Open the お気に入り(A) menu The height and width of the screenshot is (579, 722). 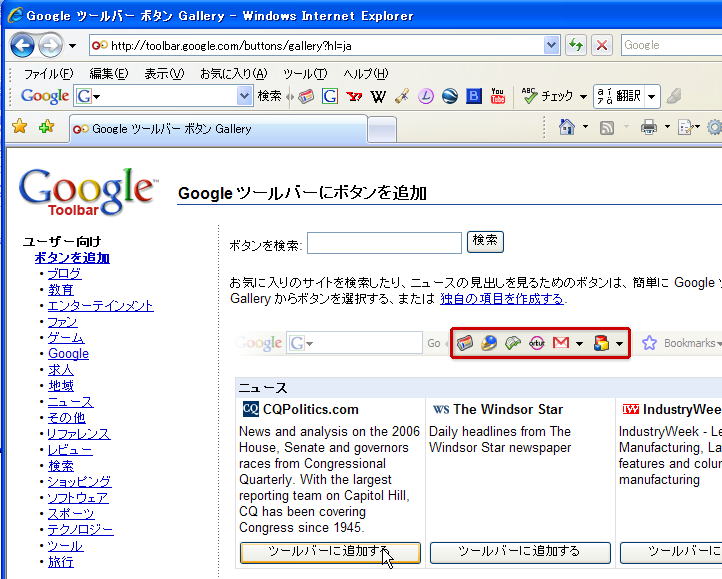point(233,74)
